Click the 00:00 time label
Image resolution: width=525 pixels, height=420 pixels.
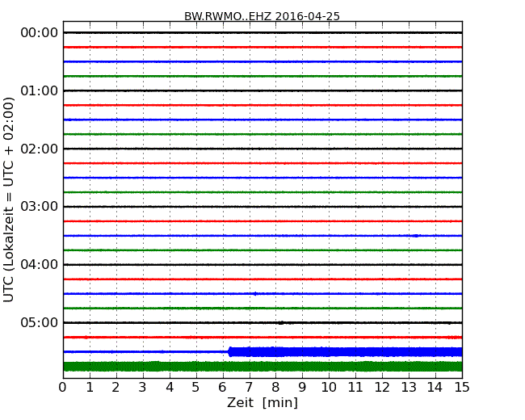40,33
